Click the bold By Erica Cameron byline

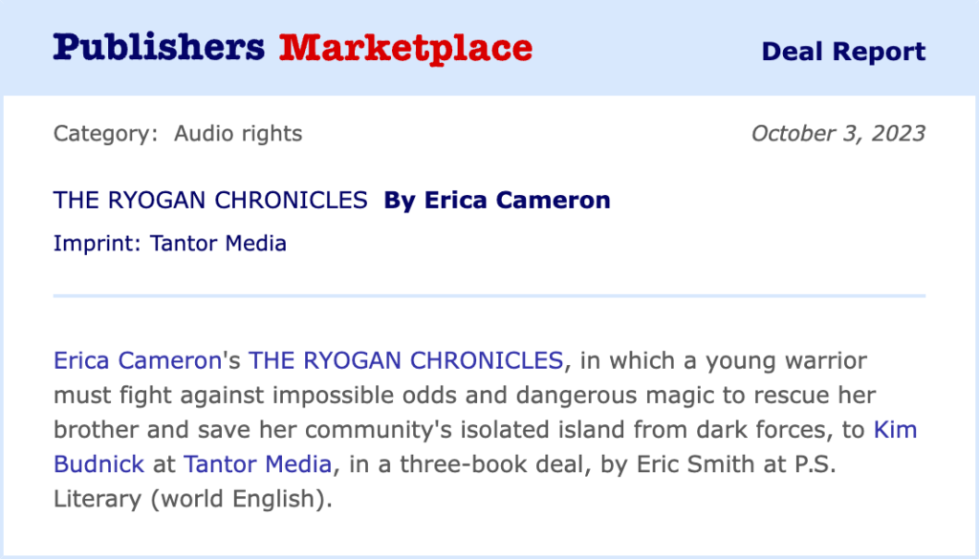[x=497, y=201]
